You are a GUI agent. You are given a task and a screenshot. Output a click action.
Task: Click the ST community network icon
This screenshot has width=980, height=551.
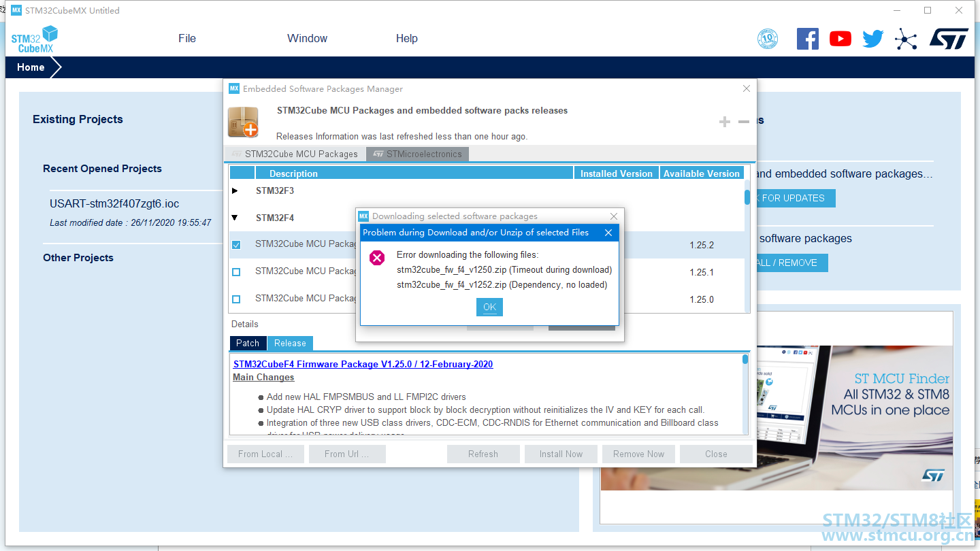906,39
